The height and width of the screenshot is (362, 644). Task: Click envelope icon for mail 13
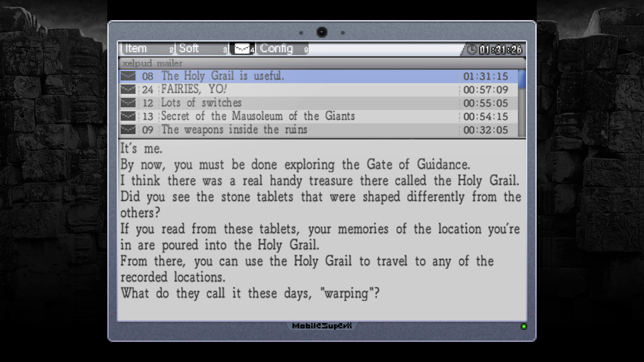[128, 116]
